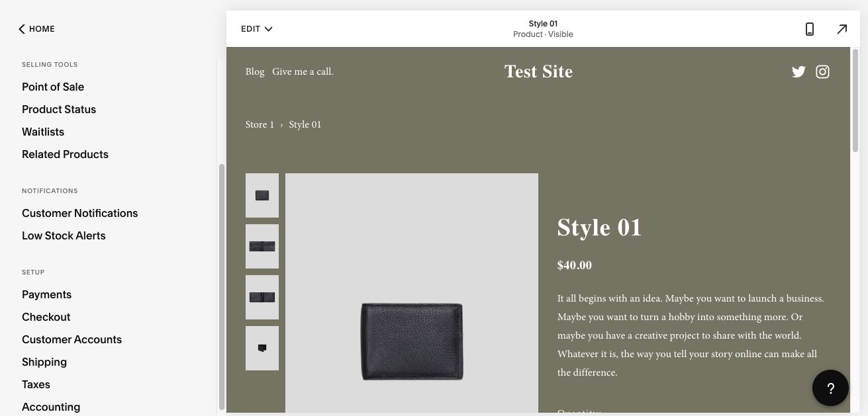Click the Style 01 product heading
Image resolution: width=868 pixels, height=416 pixels.
[x=599, y=228]
